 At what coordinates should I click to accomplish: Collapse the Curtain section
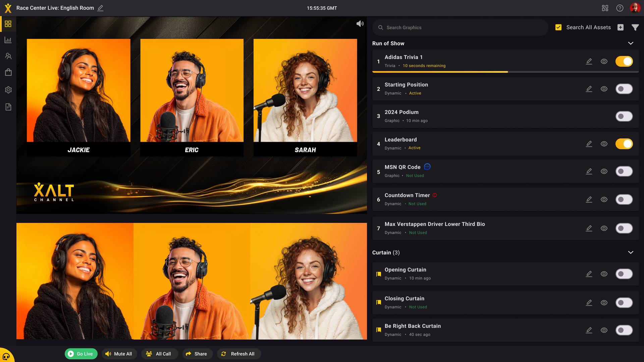(631, 252)
